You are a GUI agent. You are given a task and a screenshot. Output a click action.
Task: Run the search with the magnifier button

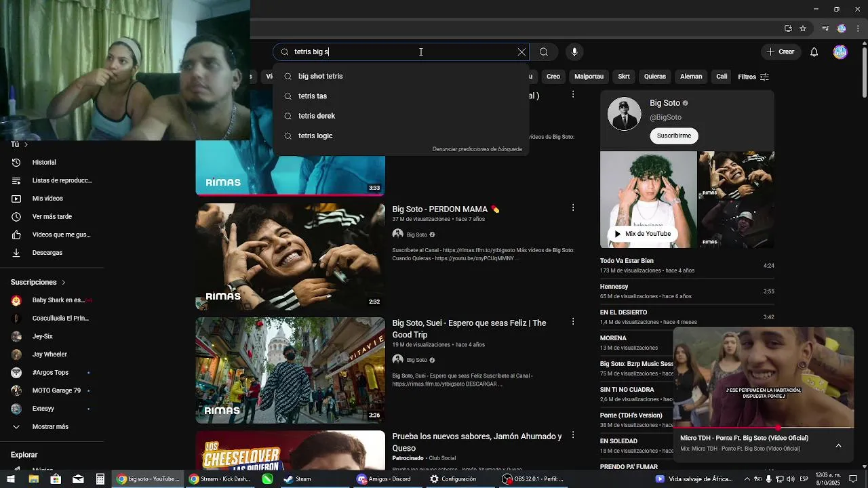[x=544, y=52]
